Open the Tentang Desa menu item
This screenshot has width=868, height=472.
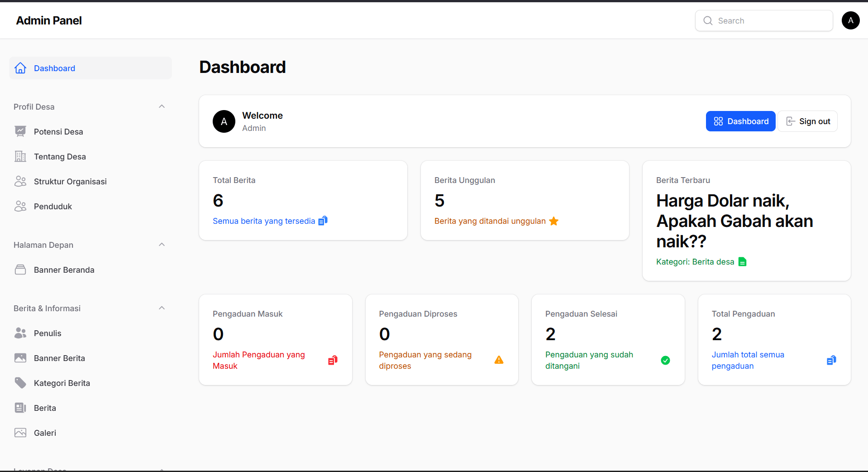(x=91, y=156)
